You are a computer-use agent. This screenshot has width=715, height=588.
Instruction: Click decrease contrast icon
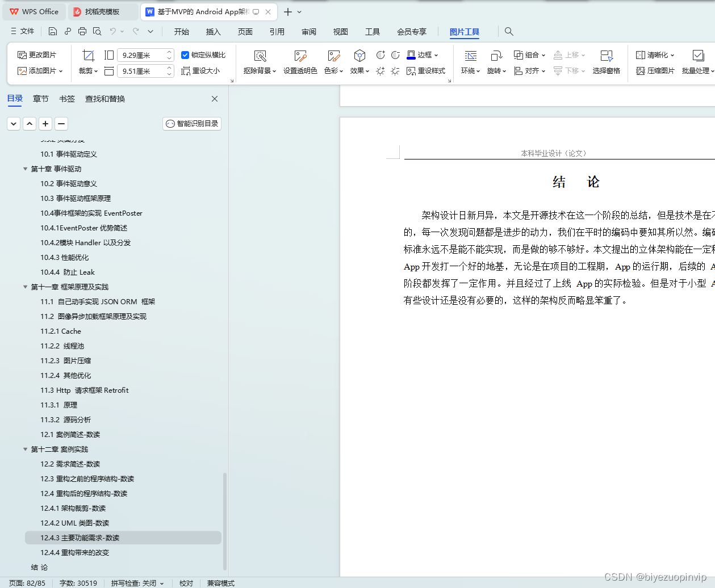pyautogui.click(x=395, y=55)
